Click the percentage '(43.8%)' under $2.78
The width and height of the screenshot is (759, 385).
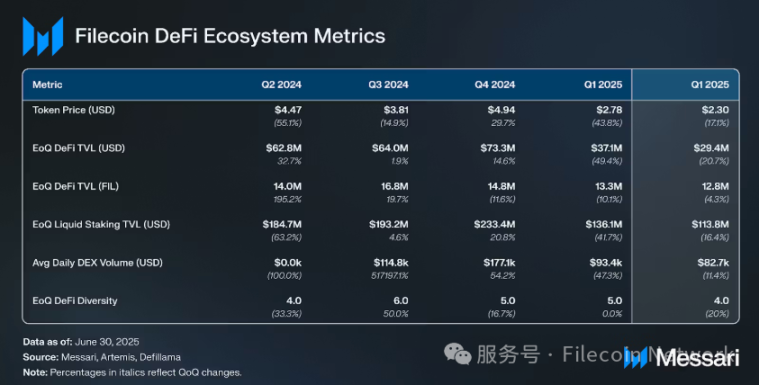[607, 123]
